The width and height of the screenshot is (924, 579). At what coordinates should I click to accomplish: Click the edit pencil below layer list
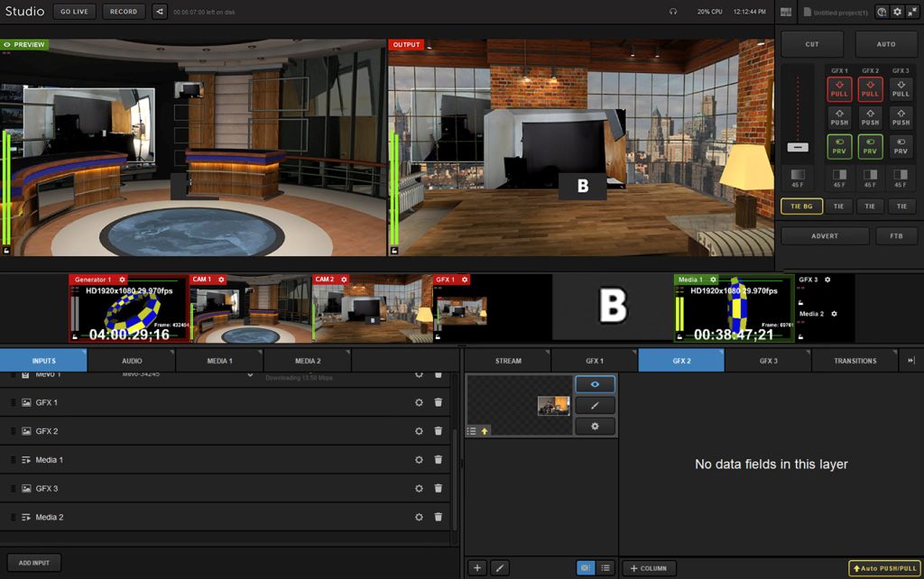click(x=499, y=568)
